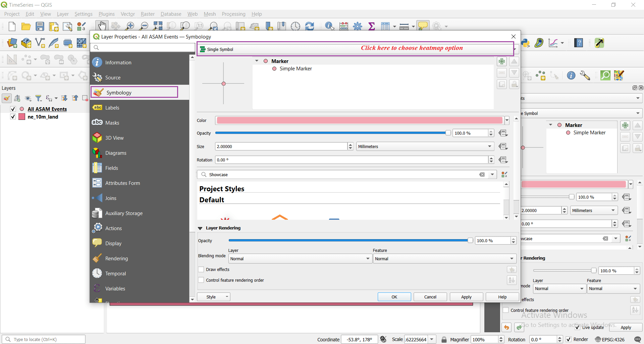Click the Identify Features tool
The image size is (644, 344).
pos(329,26)
